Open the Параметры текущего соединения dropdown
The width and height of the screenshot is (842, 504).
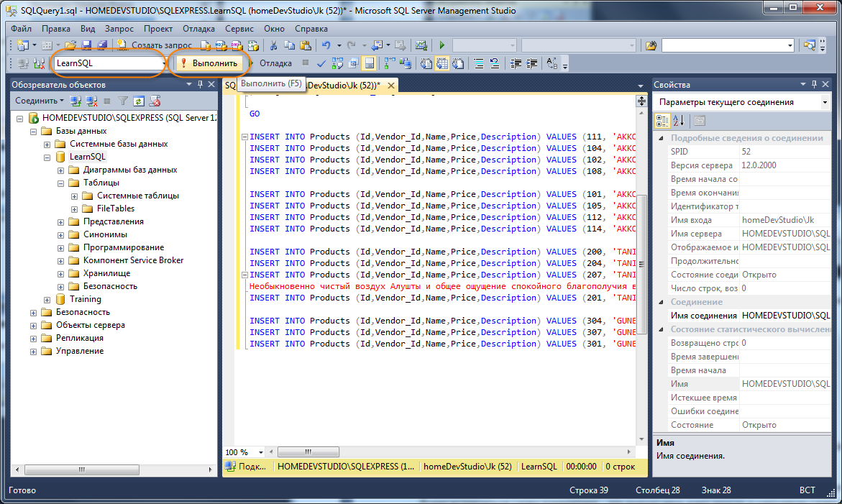tap(825, 102)
